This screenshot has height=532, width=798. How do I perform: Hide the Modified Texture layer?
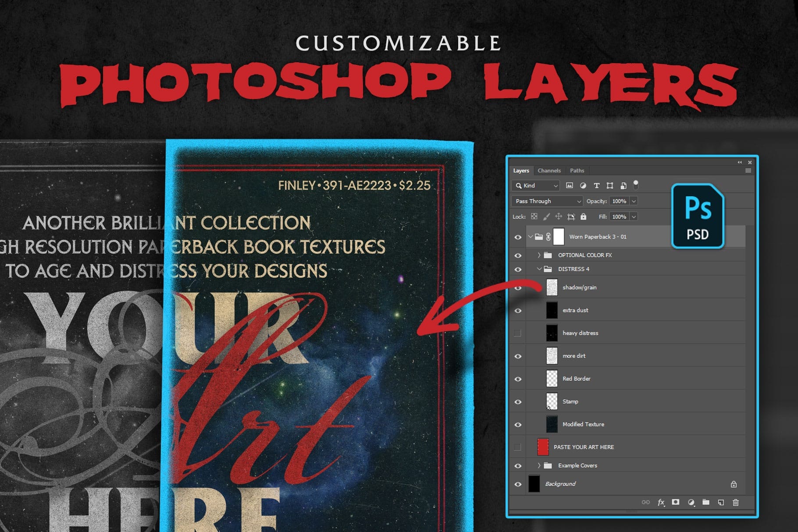[518, 425]
